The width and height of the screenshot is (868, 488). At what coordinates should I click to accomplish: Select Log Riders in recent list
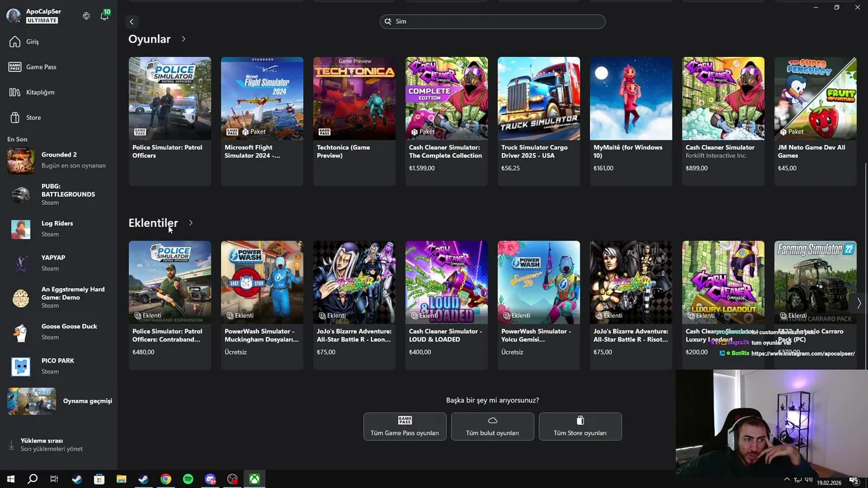[x=58, y=229]
